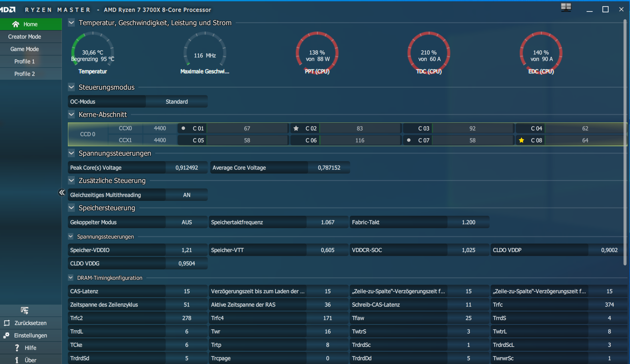Click the Einstellungen gear icon
This screenshot has width=630, height=364.
tap(6, 335)
